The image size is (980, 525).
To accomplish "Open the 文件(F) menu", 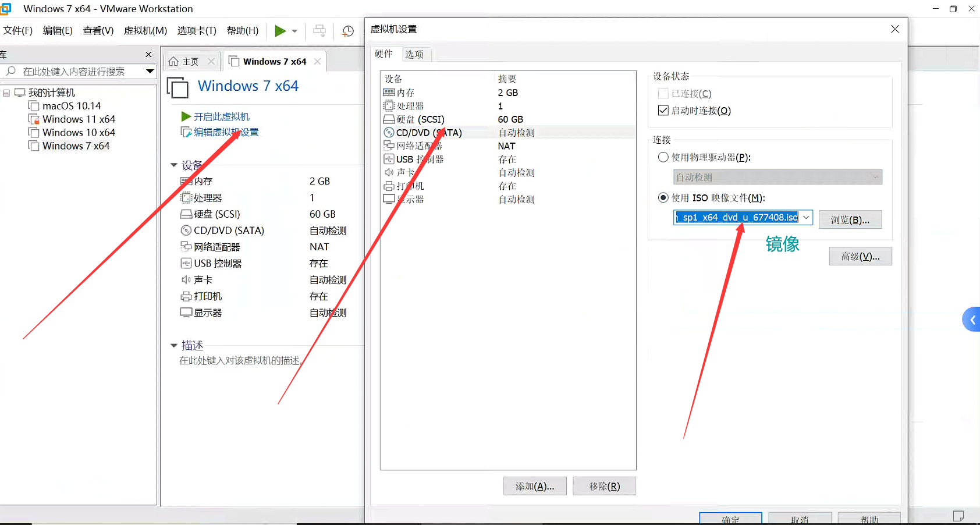I will [17, 31].
